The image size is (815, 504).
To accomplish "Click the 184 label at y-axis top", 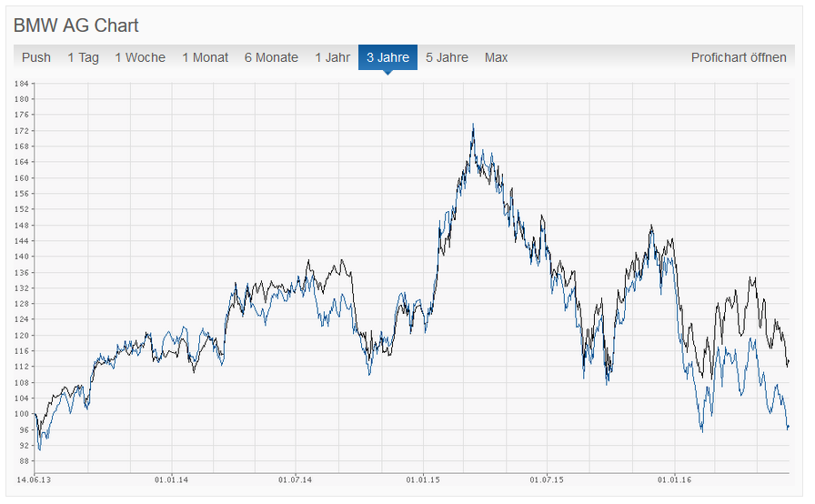I will 21,84.
